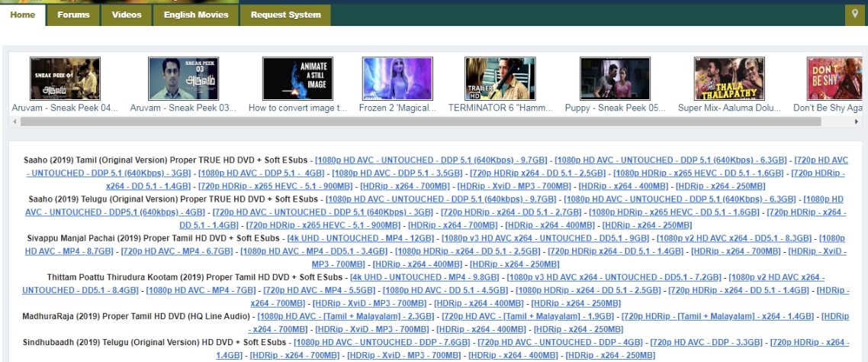
Task: Open MadhuraRaja 720p HDRip x264 1.4GB link
Action: pyautogui.click(x=718, y=316)
